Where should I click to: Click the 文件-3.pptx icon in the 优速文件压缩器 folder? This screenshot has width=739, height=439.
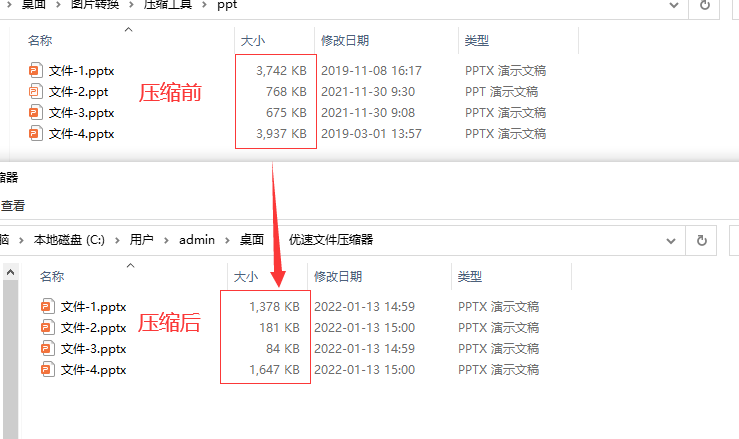click(48, 348)
